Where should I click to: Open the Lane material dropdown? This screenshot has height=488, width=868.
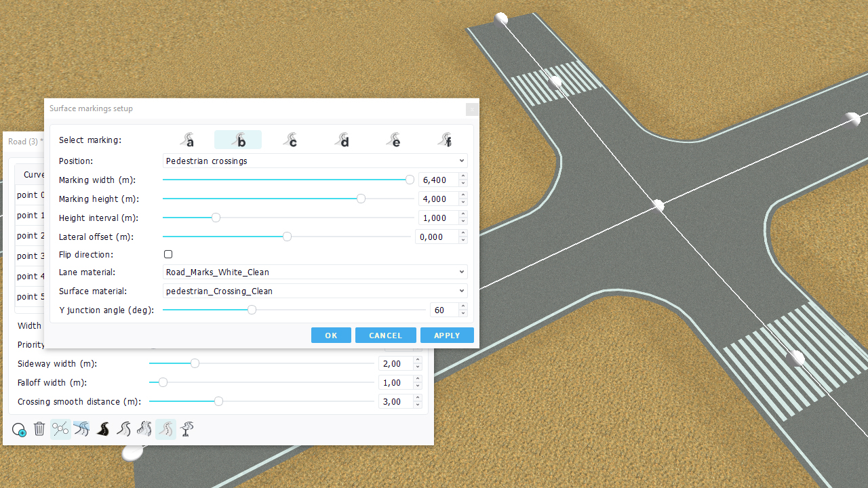click(315, 272)
